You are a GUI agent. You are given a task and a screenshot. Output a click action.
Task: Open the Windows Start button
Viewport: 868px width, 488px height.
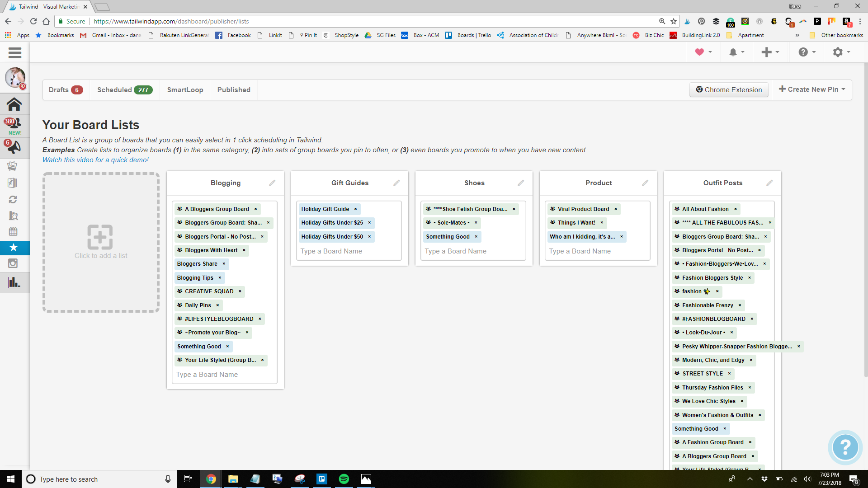pos(11,479)
